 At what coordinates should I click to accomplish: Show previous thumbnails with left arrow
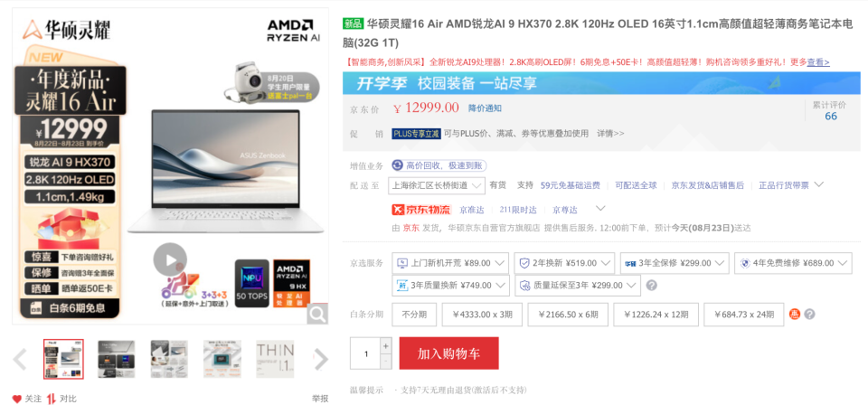20,359
